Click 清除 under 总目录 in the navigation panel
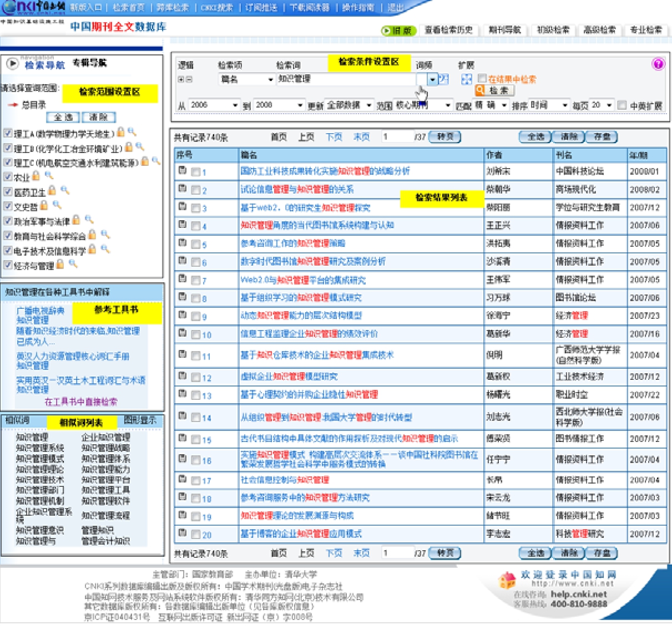 click(98, 117)
